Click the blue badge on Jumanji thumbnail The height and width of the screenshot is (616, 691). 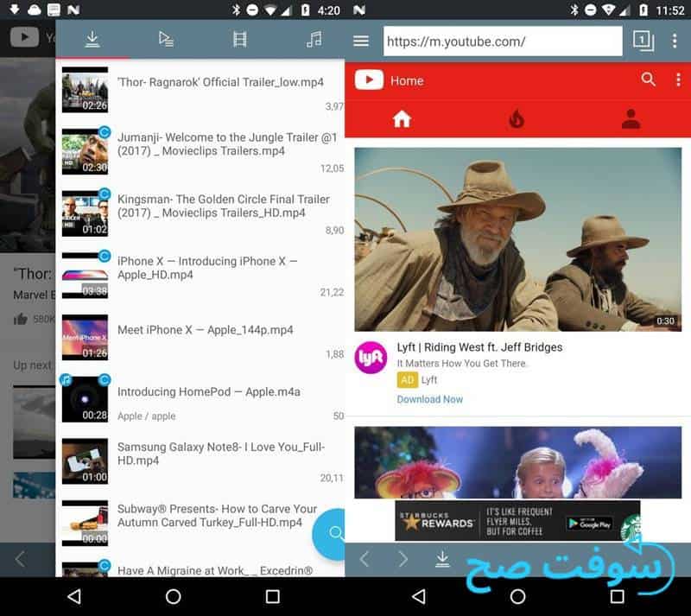pyautogui.click(x=105, y=132)
